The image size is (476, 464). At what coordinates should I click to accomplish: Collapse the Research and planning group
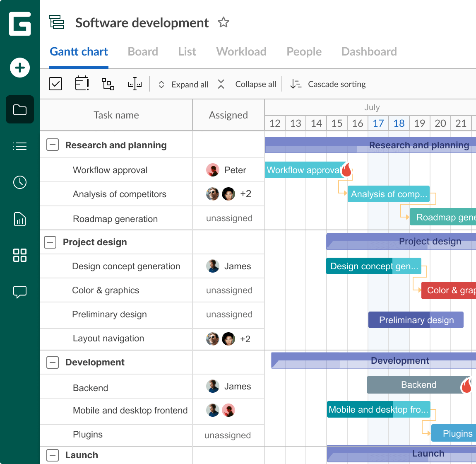(53, 145)
